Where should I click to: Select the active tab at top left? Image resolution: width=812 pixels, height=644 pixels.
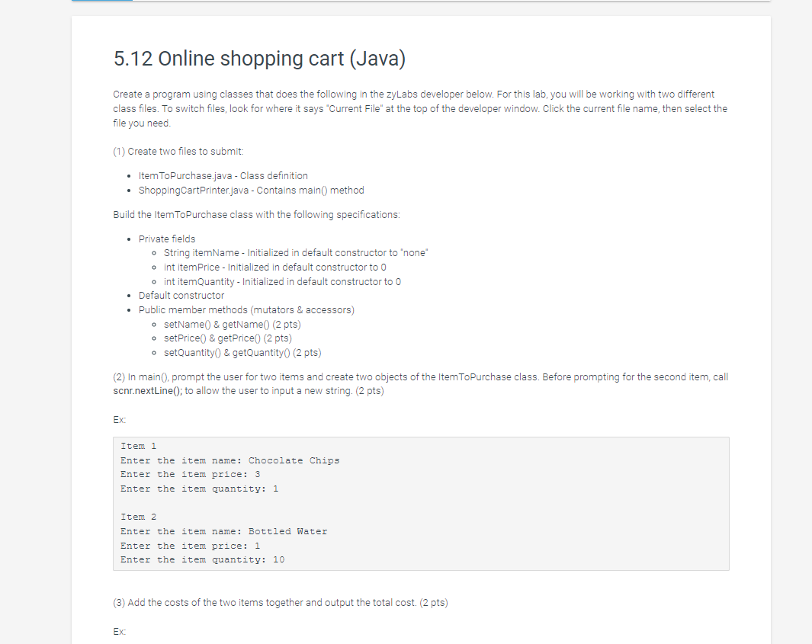pyautogui.click(x=101, y=2)
